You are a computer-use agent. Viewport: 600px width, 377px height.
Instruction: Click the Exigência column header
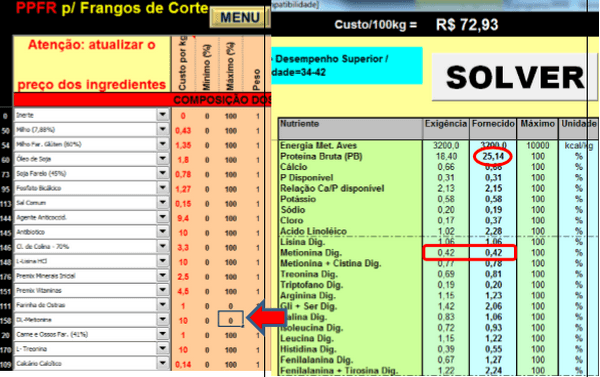point(446,128)
